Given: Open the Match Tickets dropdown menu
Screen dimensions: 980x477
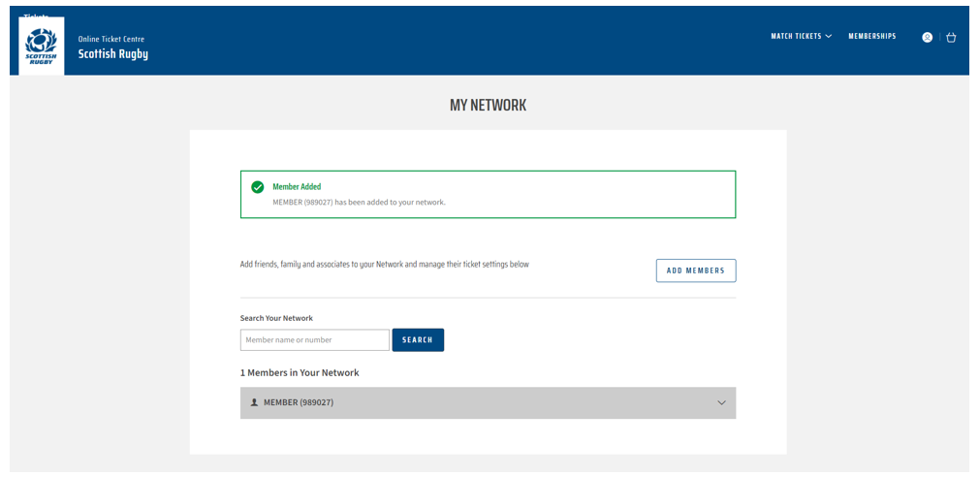Looking at the screenshot, I should tap(802, 36).
